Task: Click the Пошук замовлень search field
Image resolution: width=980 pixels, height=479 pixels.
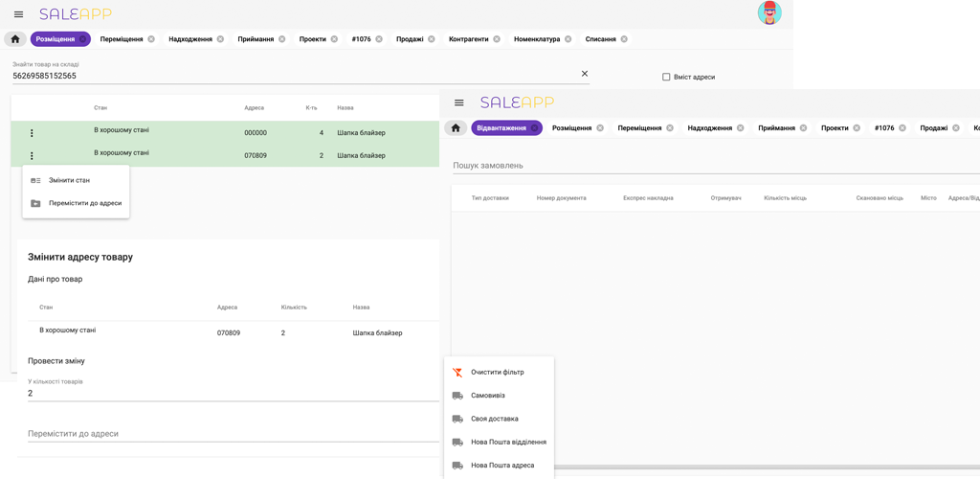Action: [x=716, y=166]
